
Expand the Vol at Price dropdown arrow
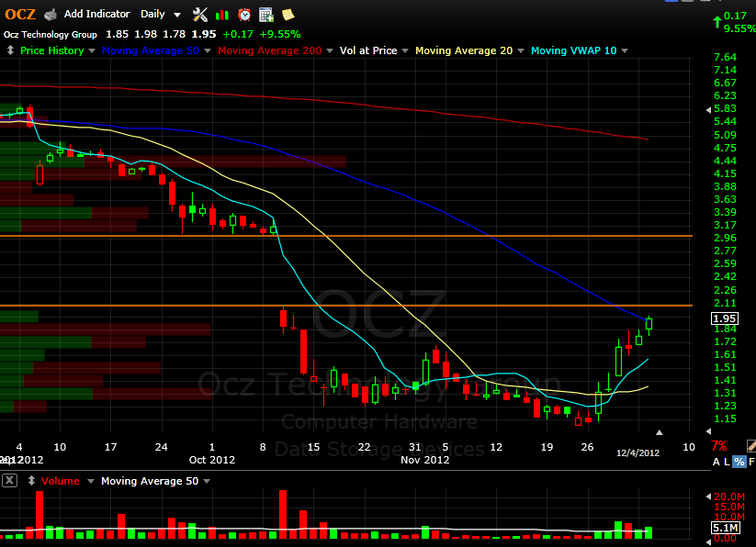[405, 50]
